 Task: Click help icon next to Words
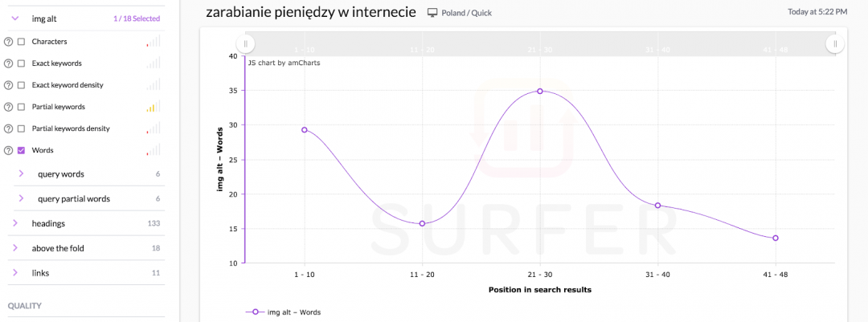point(9,150)
